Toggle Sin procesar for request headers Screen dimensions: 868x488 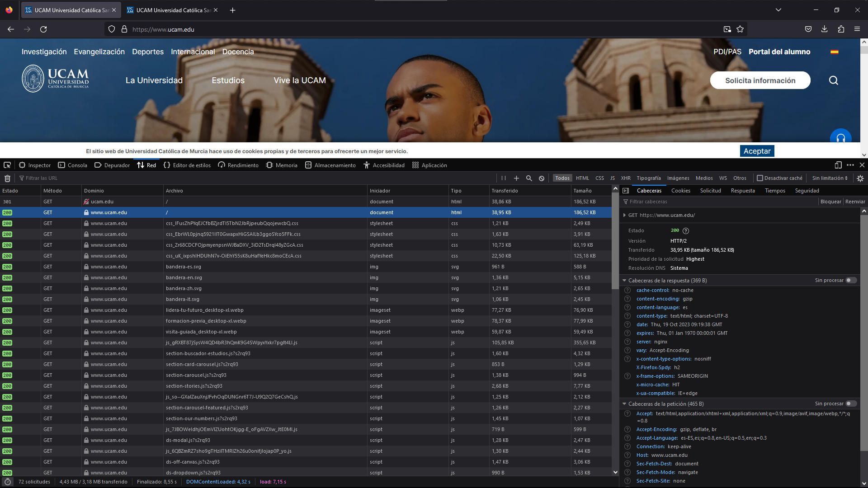851,404
